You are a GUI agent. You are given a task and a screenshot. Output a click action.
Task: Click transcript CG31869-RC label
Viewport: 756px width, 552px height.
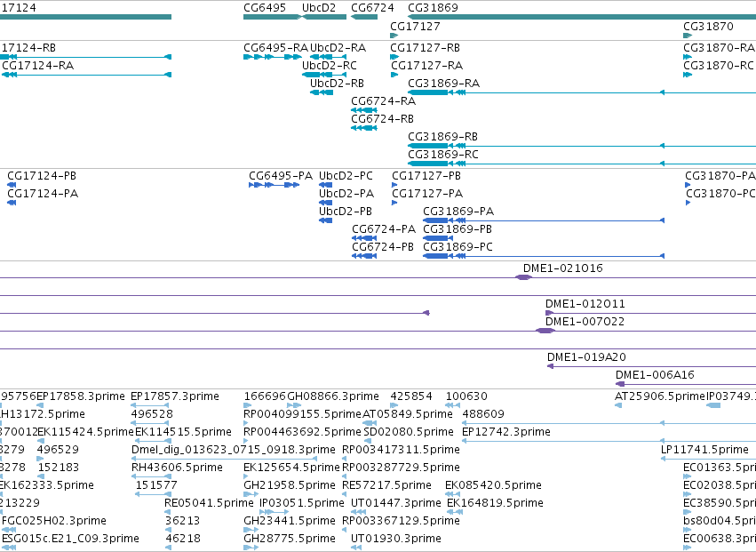(443, 155)
